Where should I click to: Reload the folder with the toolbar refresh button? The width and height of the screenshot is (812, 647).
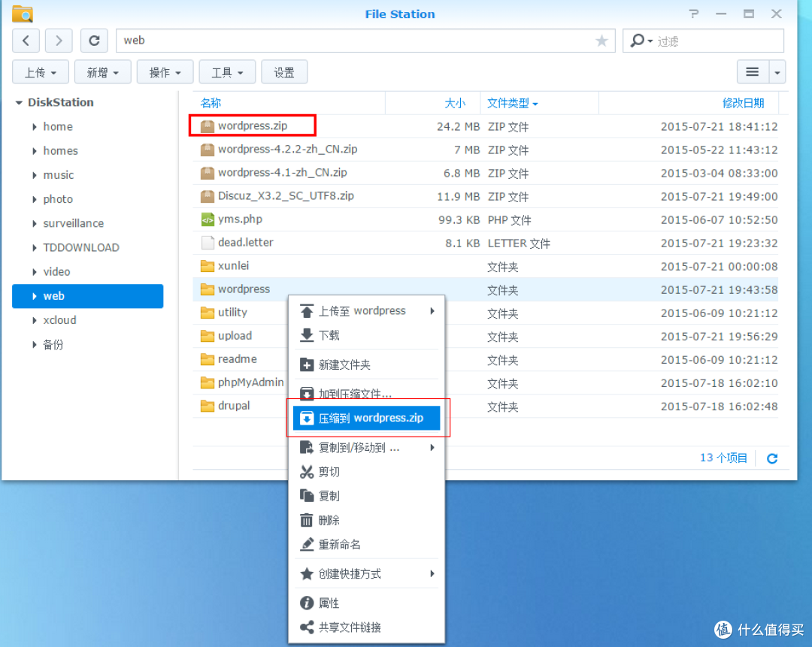point(94,41)
